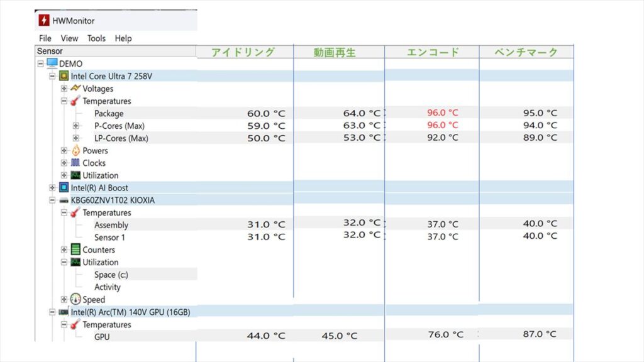This screenshot has width=644, height=362.
Task: Click the Intel Arc GPU card icon
Action: (x=64, y=312)
